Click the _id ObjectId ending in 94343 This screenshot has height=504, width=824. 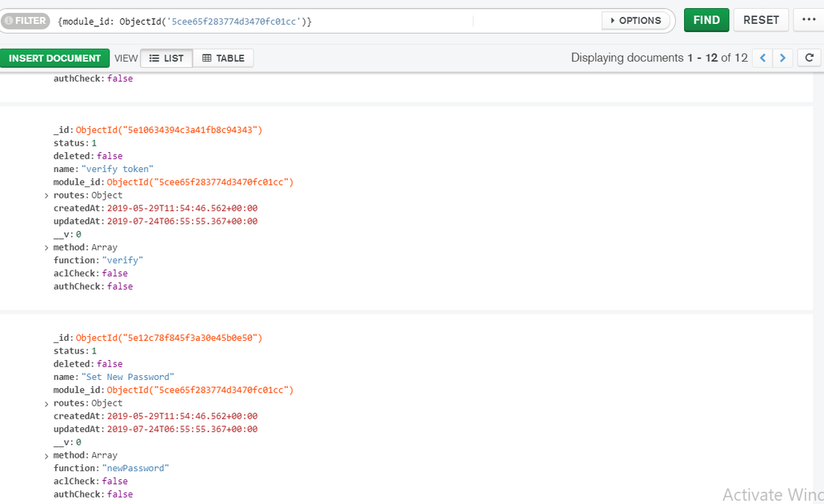tap(169, 130)
